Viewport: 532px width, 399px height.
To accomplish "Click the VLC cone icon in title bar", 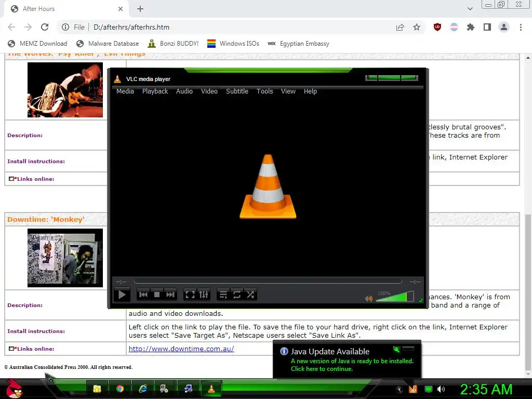I will pyautogui.click(x=117, y=79).
